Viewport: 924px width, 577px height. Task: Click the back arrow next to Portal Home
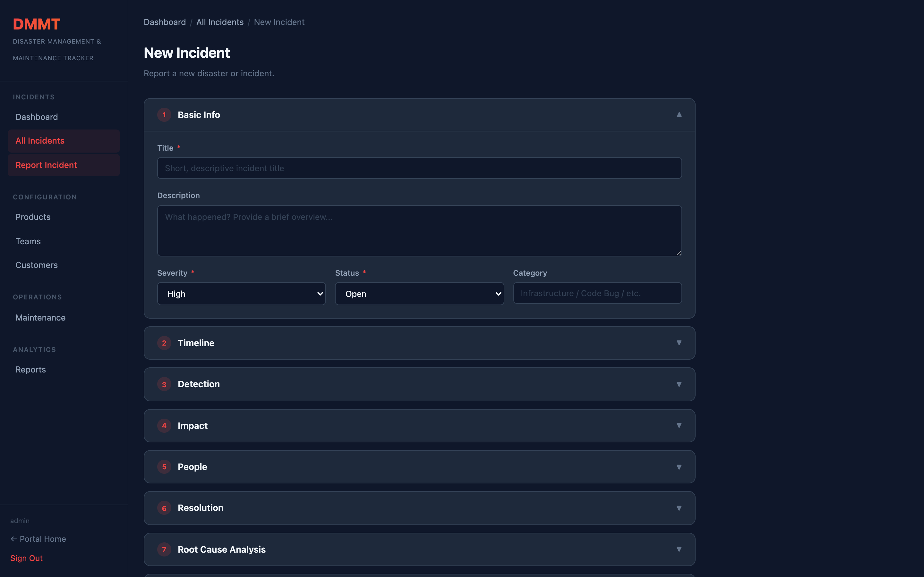coord(14,539)
